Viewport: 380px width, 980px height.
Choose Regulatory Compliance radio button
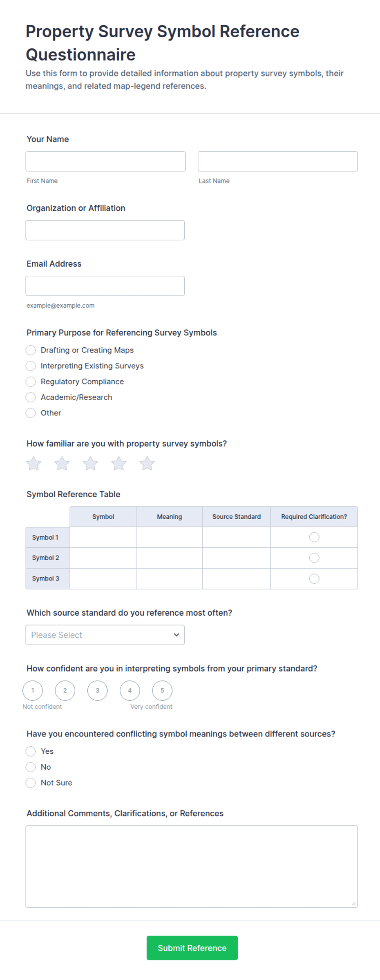pos(31,382)
